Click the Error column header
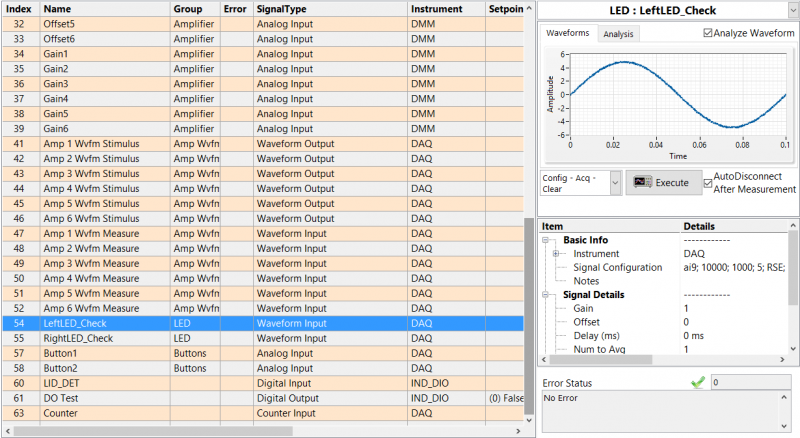Screen dimensions: 800x438 pos(236,9)
